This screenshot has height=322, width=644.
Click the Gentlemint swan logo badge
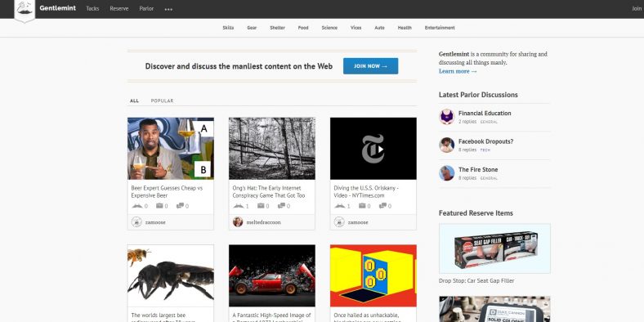(25, 10)
